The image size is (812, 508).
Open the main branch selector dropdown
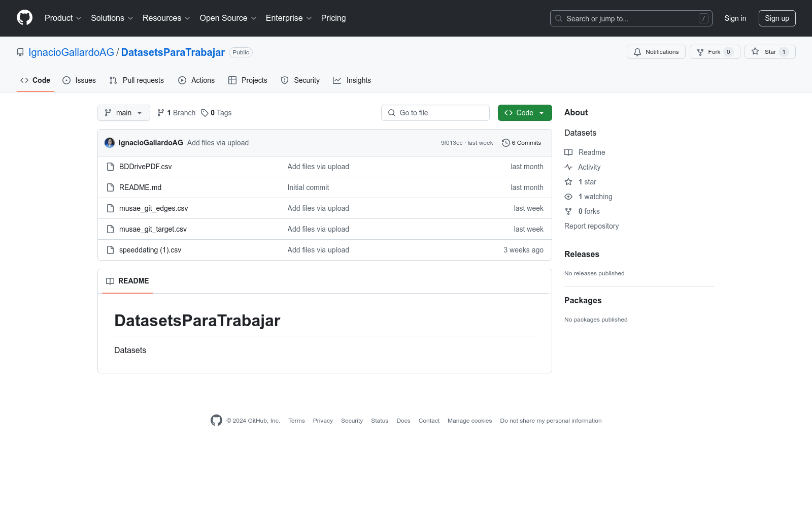[x=124, y=113]
